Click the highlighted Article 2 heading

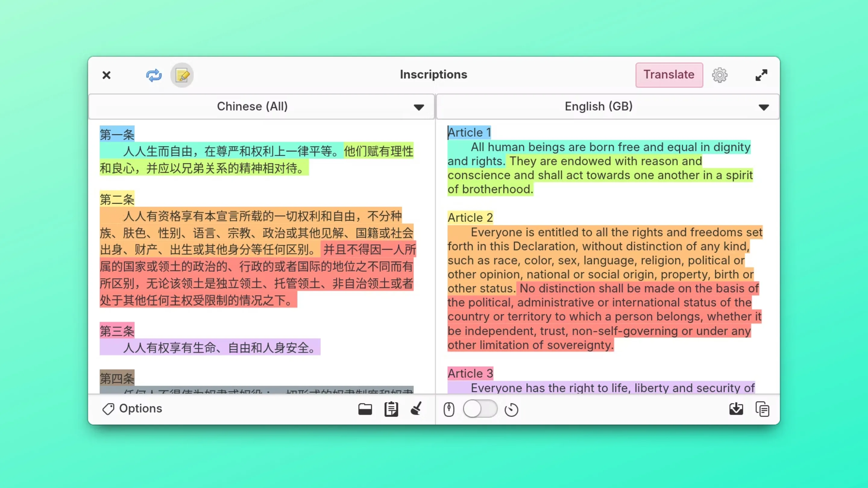470,217
